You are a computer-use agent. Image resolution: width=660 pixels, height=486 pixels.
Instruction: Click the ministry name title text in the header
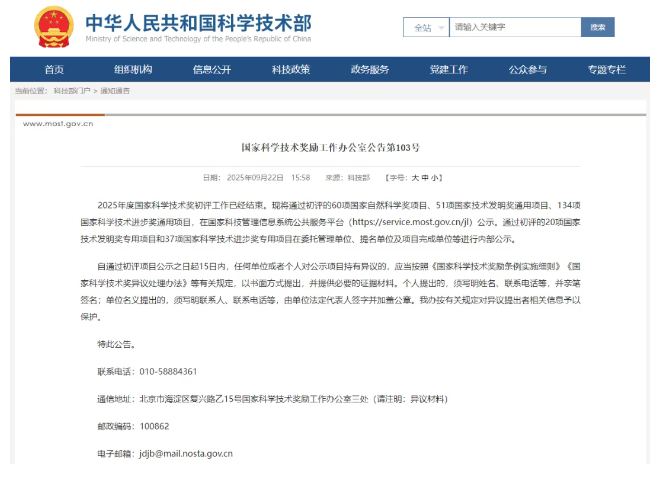pos(197,24)
